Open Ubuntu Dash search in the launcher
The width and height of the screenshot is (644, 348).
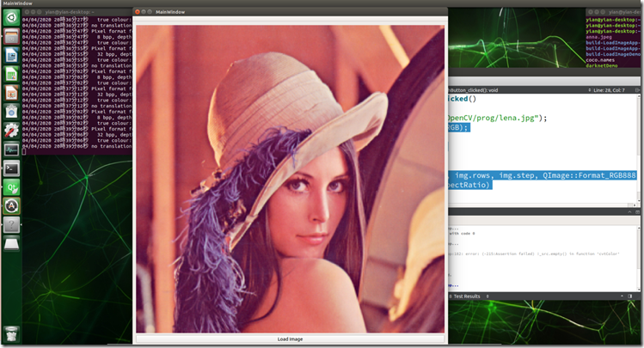click(11, 18)
